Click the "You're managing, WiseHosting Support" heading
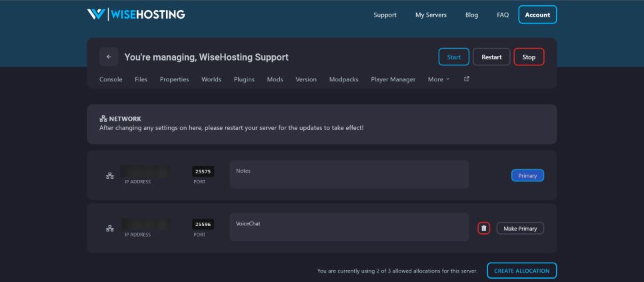 [x=207, y=57]
